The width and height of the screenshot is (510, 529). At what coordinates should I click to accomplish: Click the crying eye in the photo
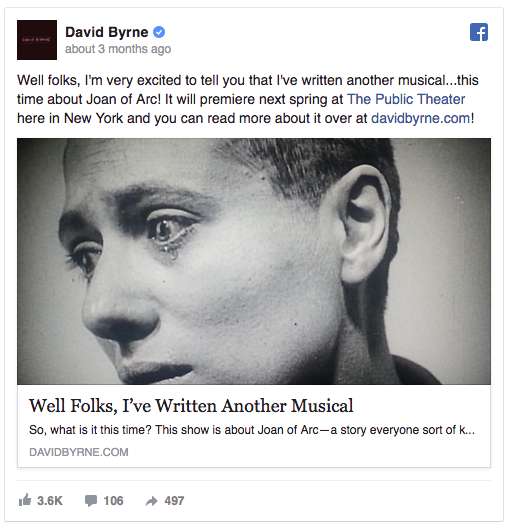point(169,232)
